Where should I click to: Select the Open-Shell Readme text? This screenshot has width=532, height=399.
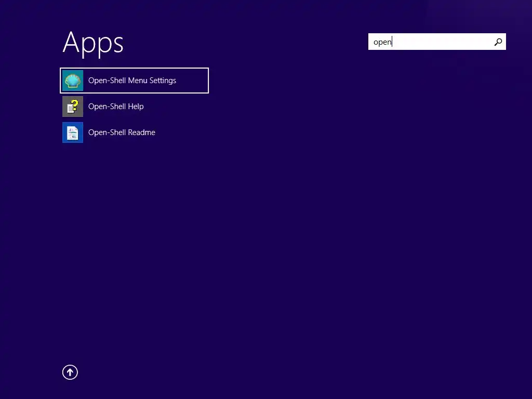122,132
